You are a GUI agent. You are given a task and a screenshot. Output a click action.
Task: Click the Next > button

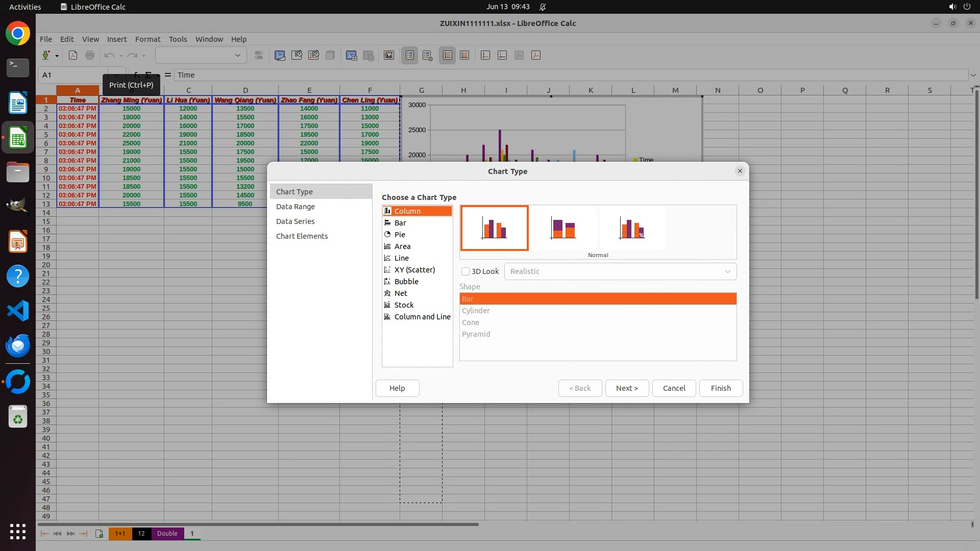point(627,388)
